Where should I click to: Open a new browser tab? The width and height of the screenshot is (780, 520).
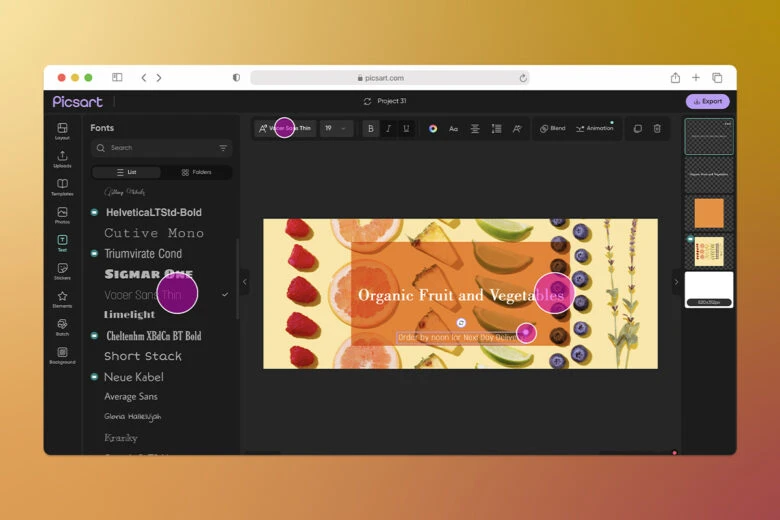tap(696, 78)
